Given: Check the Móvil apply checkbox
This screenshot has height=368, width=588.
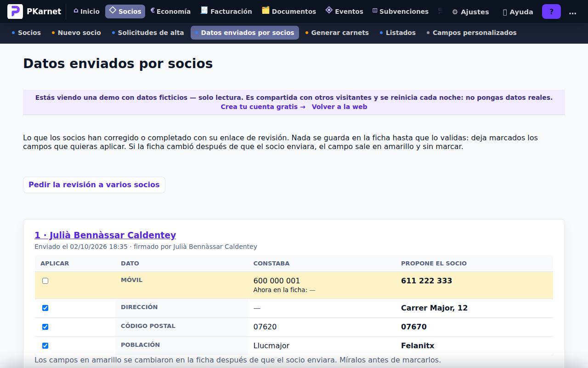Looking at the screenshot, I should (x=45, y=281).
